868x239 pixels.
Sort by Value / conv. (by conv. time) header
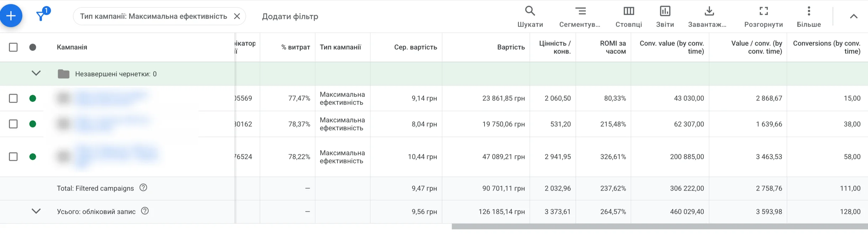coord(756,47)
